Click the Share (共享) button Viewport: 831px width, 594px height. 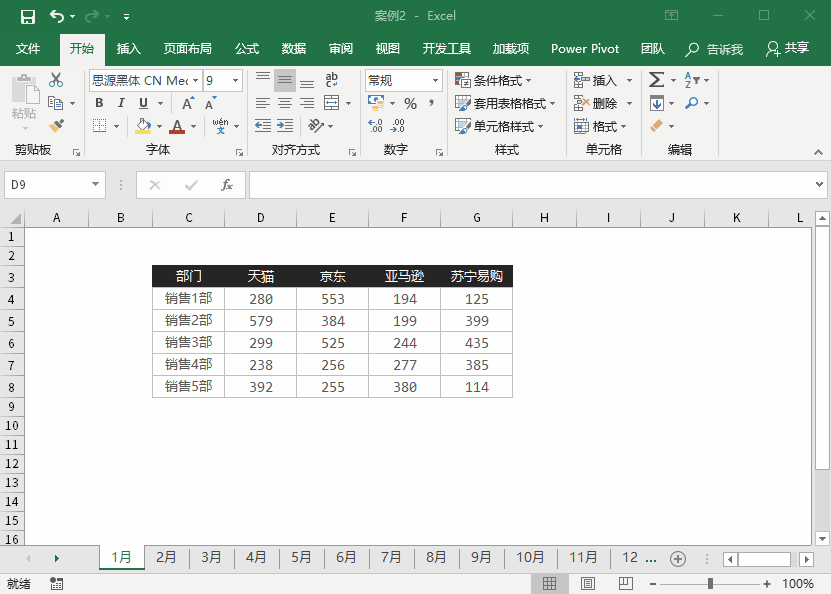pyautogui.click(x=787, y=49)
